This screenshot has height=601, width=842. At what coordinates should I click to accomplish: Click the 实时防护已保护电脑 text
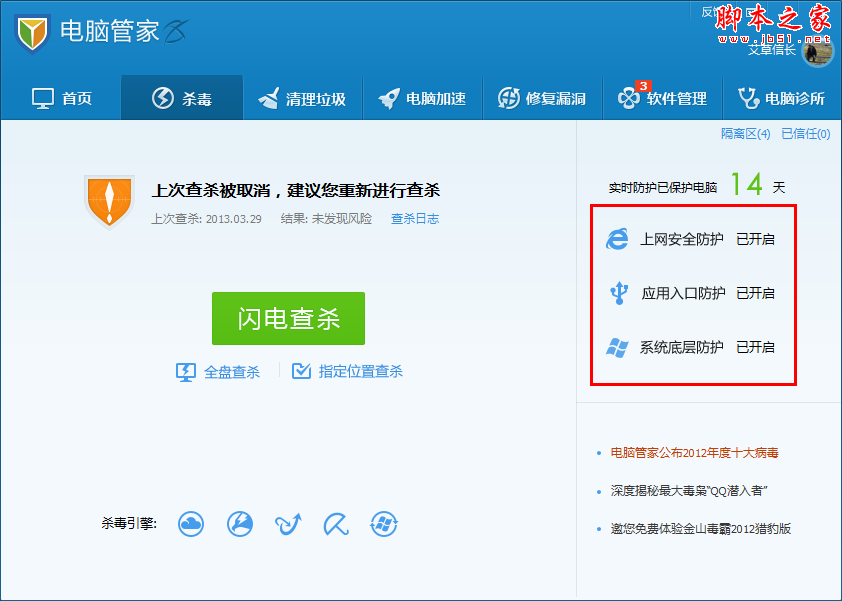tap(663, 187)
